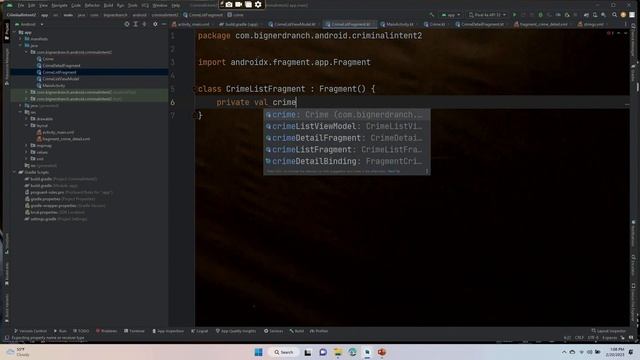The image size is (640, 360).
Task: Open the TODO tool window
Action: [81, 331]
